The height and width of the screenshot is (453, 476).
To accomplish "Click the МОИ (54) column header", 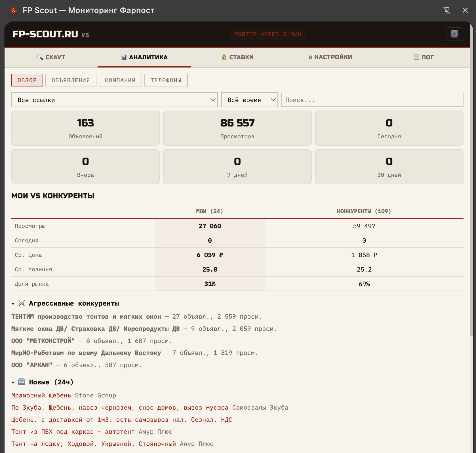I will coord(210,211).
